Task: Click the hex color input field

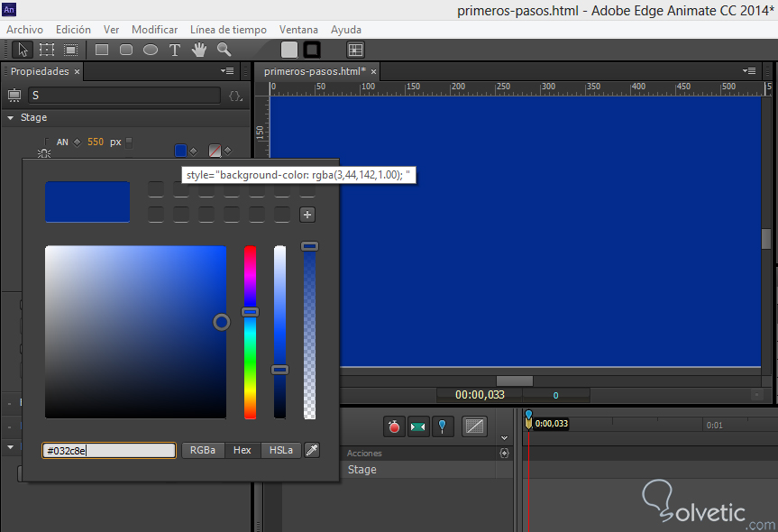Action: [x=108, y=450]
